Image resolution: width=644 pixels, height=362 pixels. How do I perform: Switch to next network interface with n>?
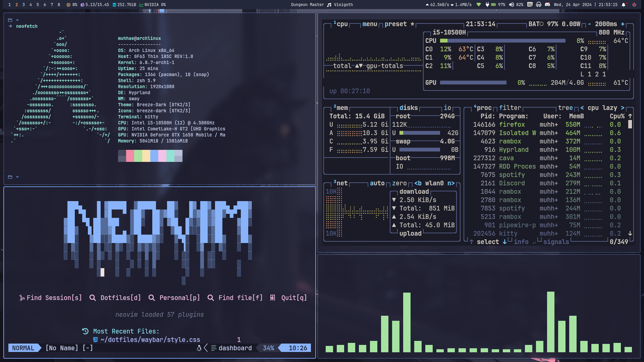point(451,183)
